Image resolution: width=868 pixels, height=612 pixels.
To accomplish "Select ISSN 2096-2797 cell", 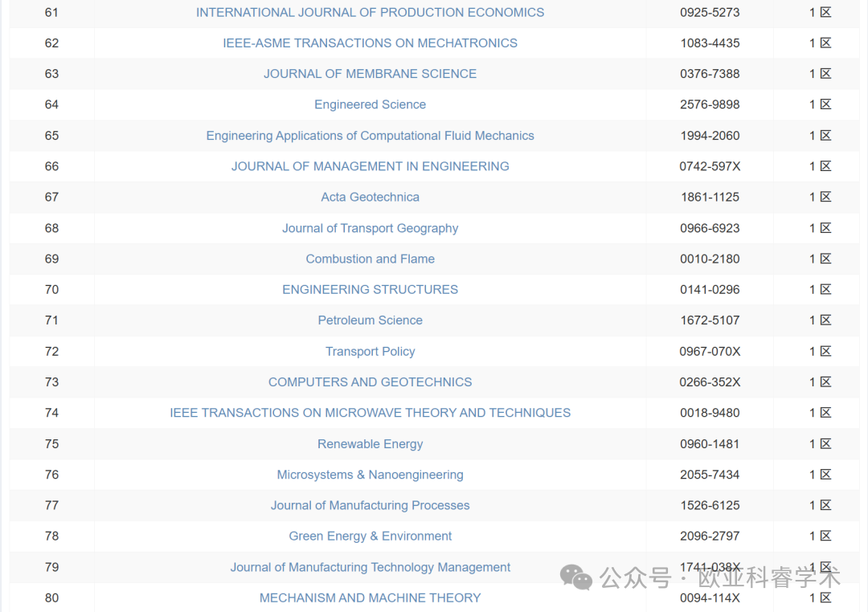I will point(710,537).
